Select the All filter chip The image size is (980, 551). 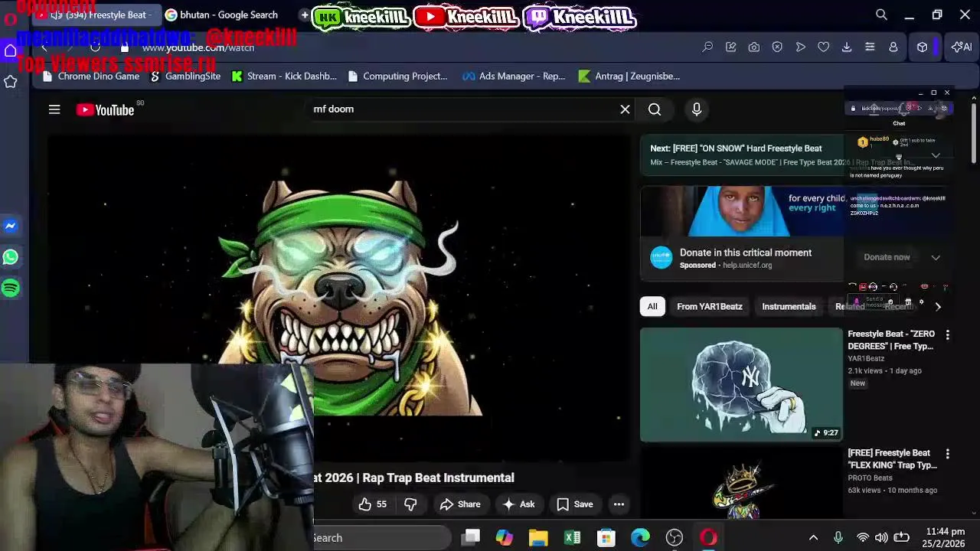(x=652, y=307)
